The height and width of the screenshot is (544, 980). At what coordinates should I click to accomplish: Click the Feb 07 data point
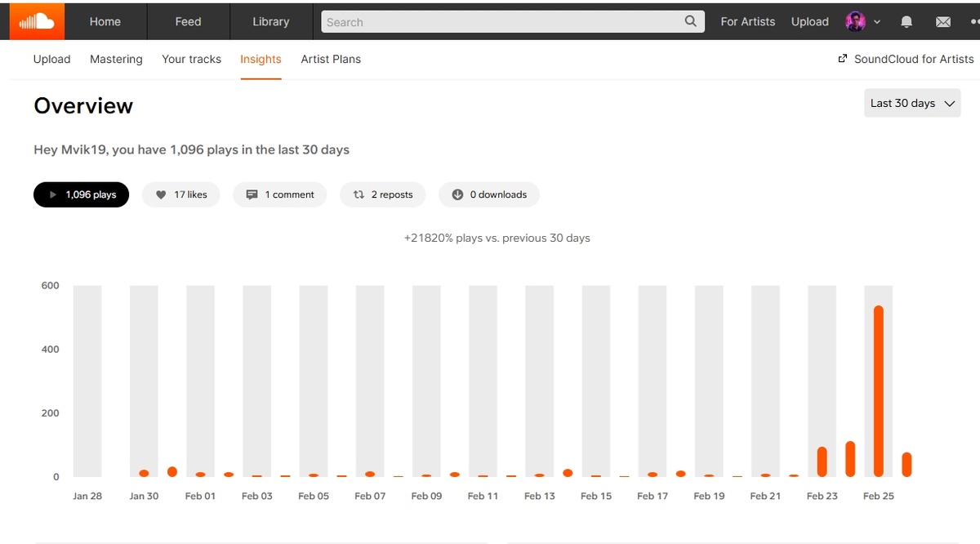pos(370,474)
